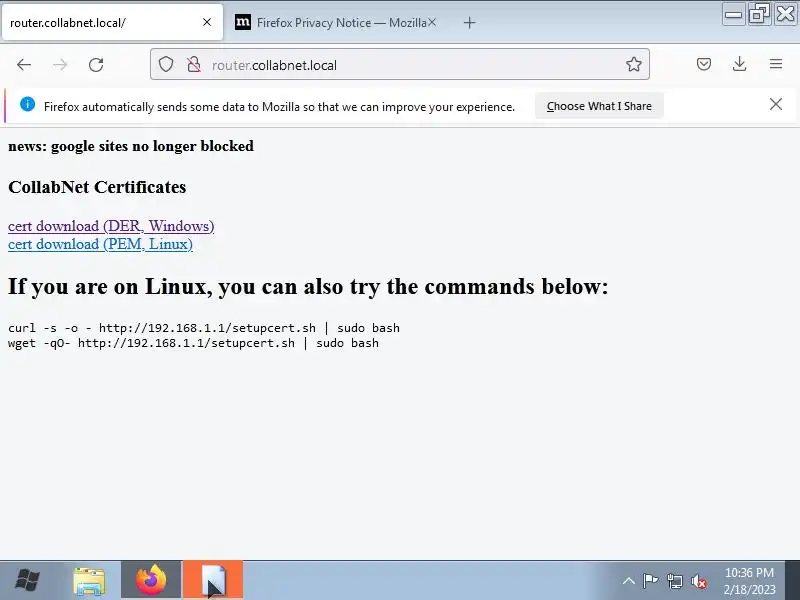Screen dimensions: 800x600
Task: Show the insecure connection lock info
Action: [x=194, y=64]
